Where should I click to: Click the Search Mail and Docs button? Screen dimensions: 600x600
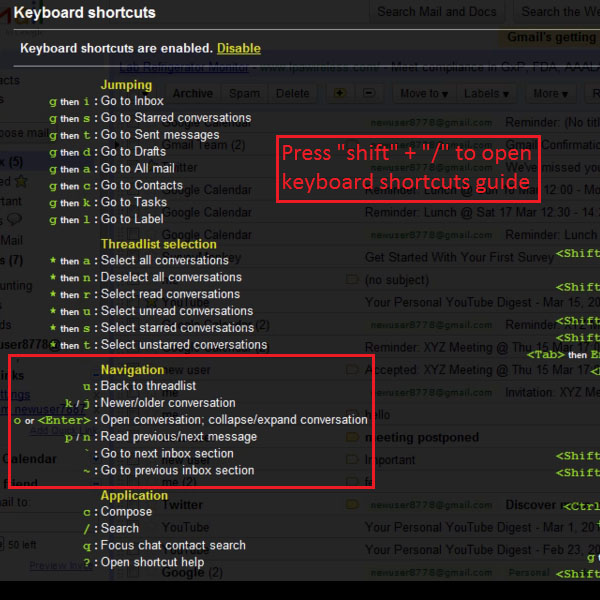coord(437,12)
